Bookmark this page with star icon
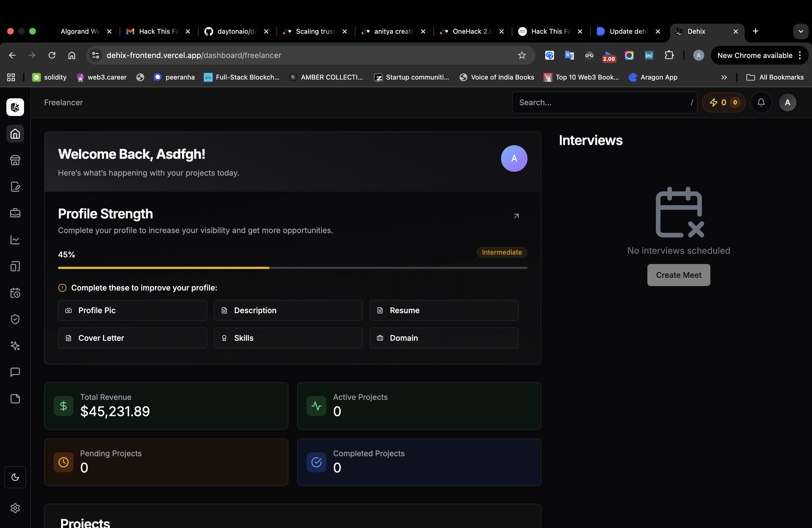 point(522,55)
